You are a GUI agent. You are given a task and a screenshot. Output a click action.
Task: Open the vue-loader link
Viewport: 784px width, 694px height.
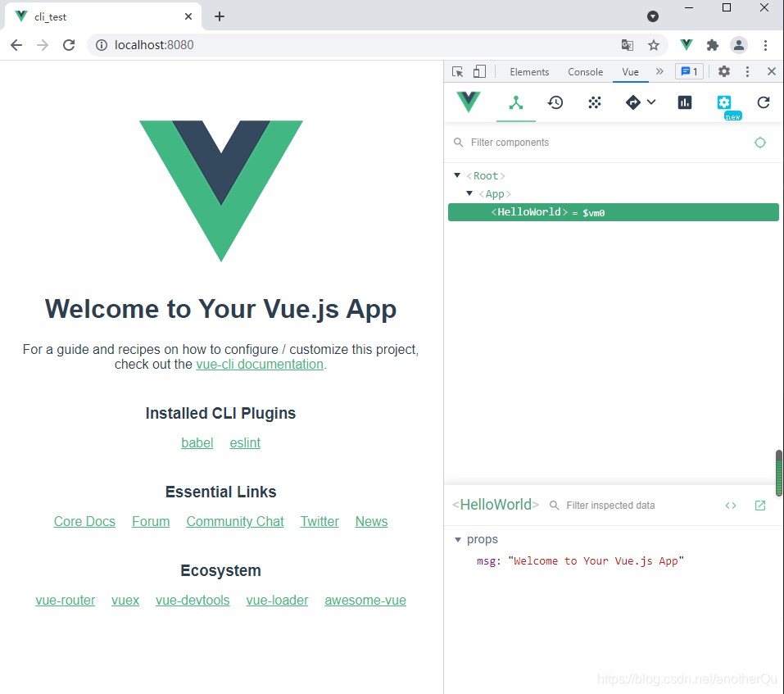pyautogui.click(x=277, y=600)
